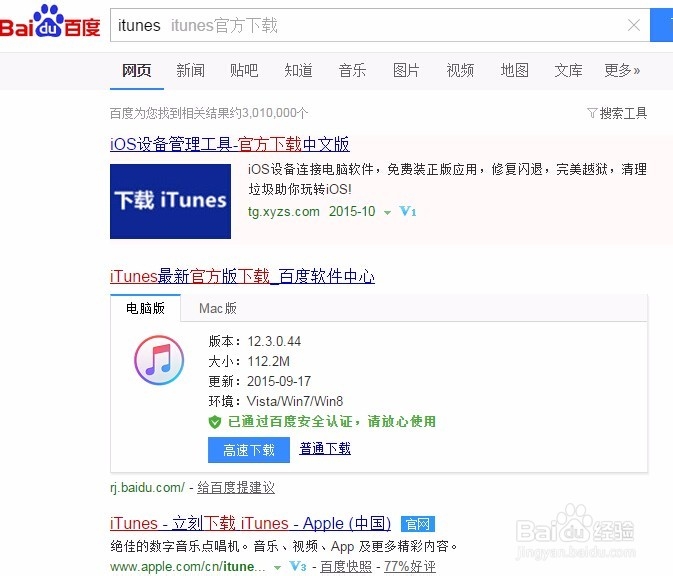This screenshot has width=673, height=576.
Task: Select the 电脑版 tab
Action: [x=146, y=308]
